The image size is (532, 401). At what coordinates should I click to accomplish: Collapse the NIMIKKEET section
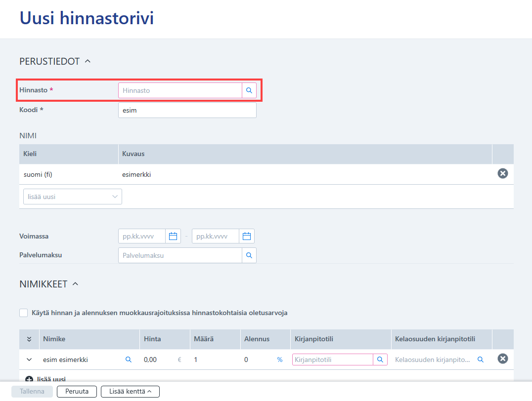click(75, 284)
